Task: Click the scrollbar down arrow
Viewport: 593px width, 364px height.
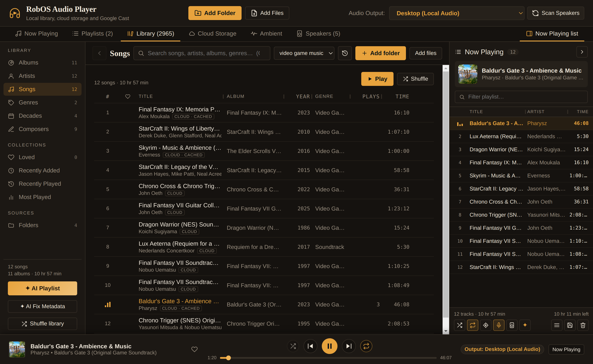Action: pyautogui.click(x=446, y=331)
